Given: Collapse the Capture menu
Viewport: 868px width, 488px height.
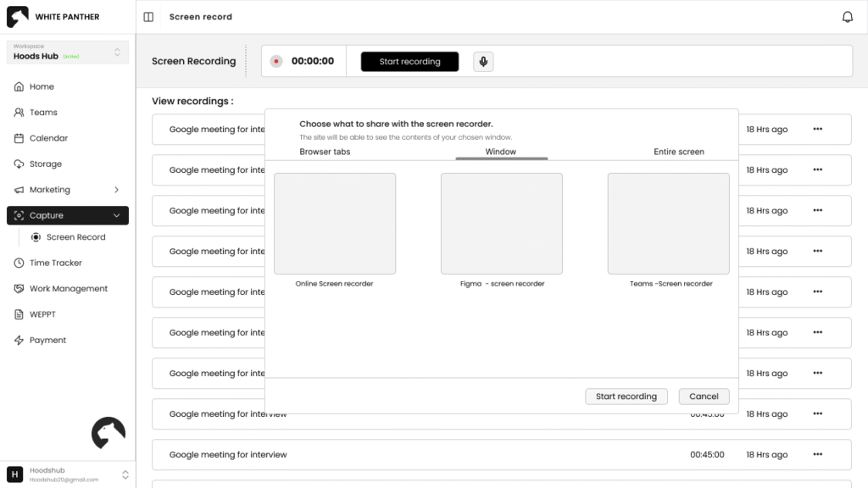Looking at the screenshot, I should pos(116,215).
